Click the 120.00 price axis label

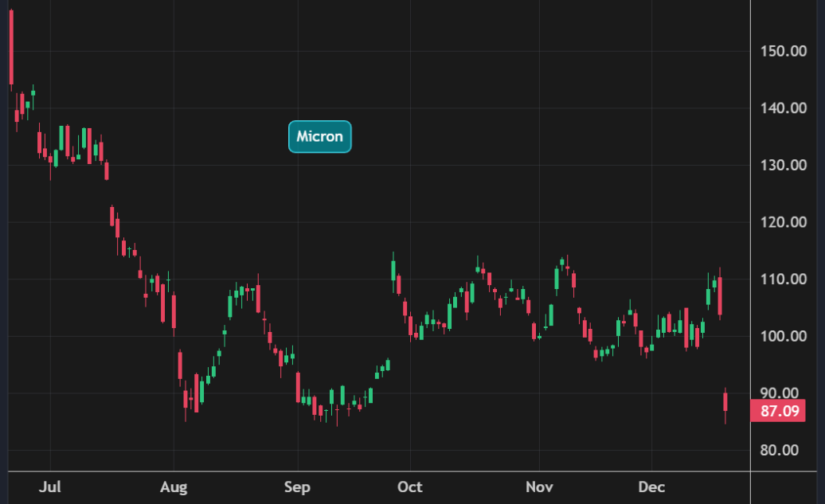(780, 222)
